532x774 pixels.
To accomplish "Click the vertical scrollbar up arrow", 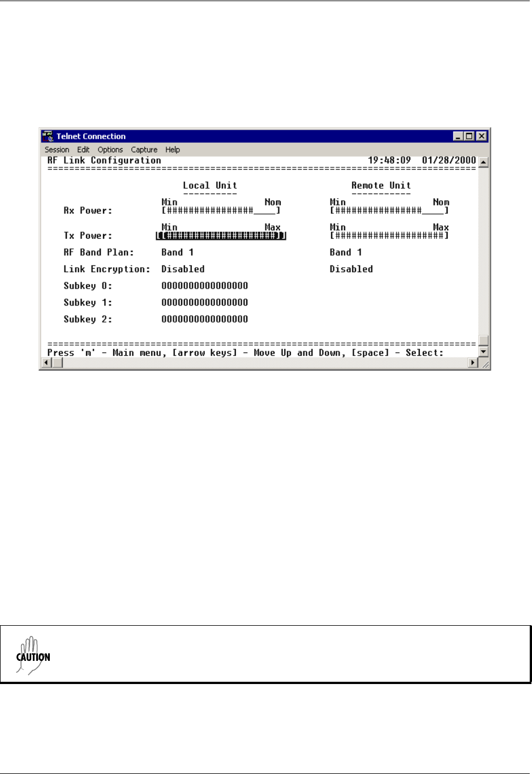I will click(483, 162).
